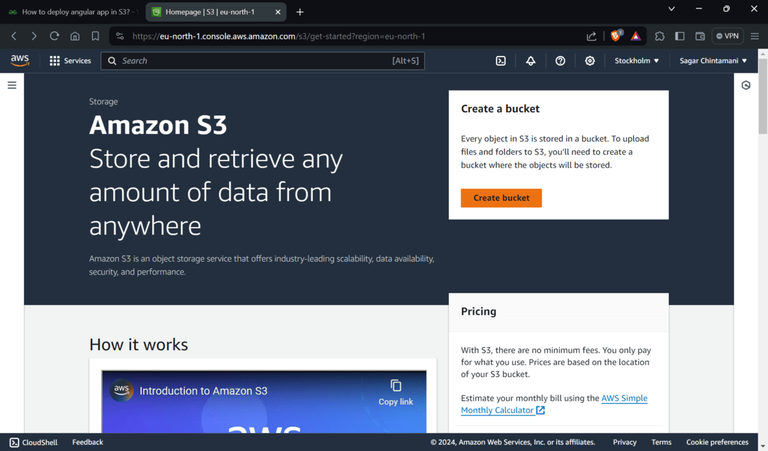Expand the S3 left navigation hamburger menu

[12, 85]
